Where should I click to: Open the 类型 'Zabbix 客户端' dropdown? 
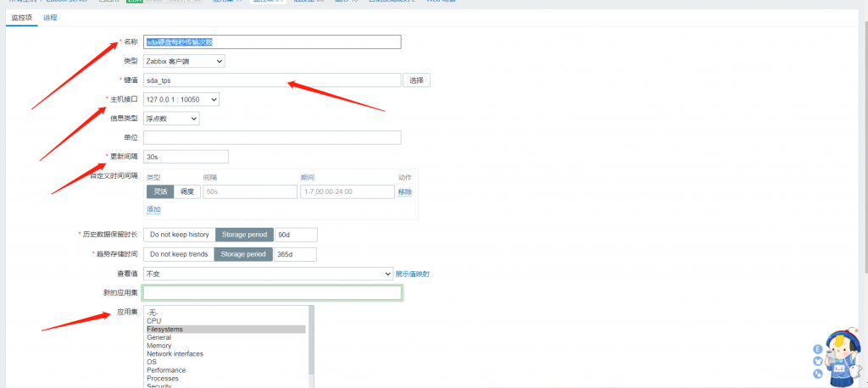184,61
